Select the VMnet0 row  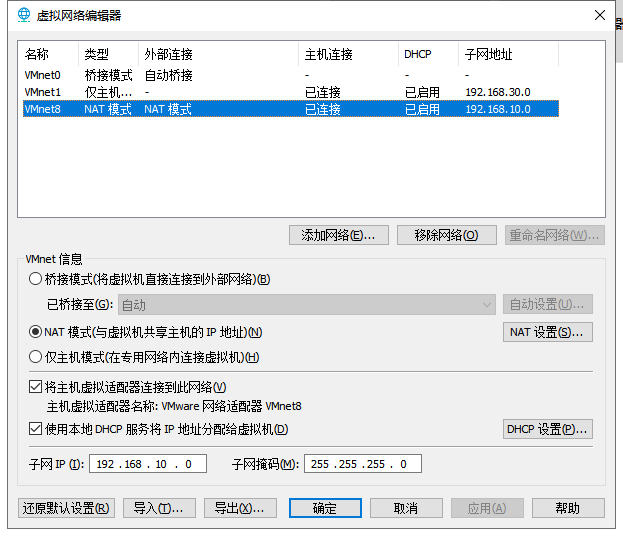pyautogui.click(x=291, y=75)
